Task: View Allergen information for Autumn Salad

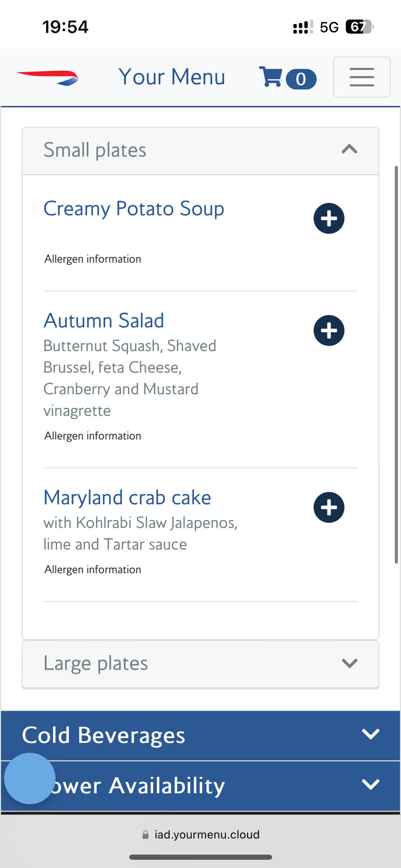Action: point(93,436)
